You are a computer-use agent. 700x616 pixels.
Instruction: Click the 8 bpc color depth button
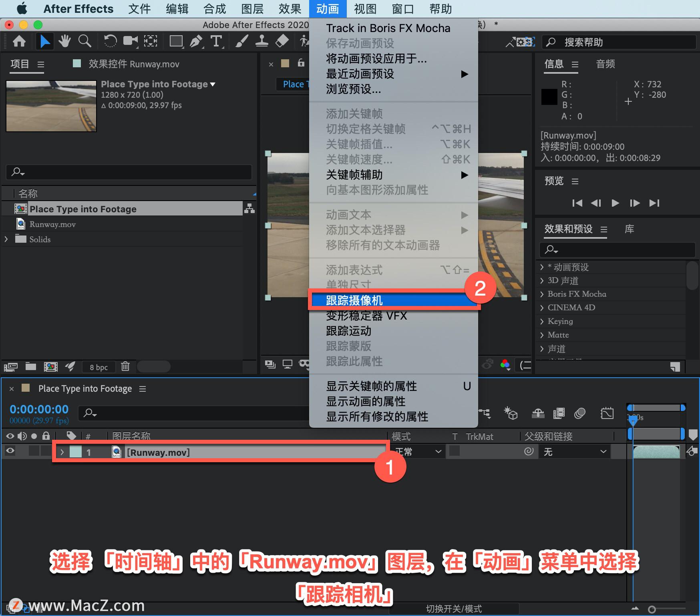(x=98, y=366)
